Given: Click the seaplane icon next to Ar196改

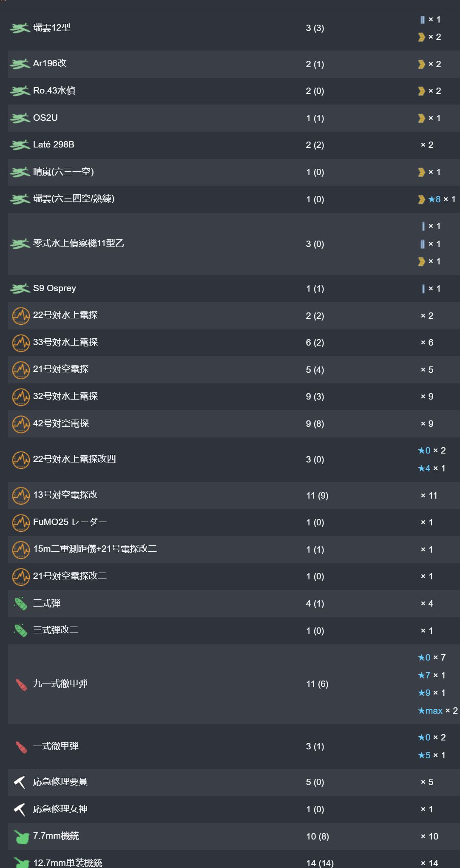Looking at the screenshot, I should pos(20,64).
